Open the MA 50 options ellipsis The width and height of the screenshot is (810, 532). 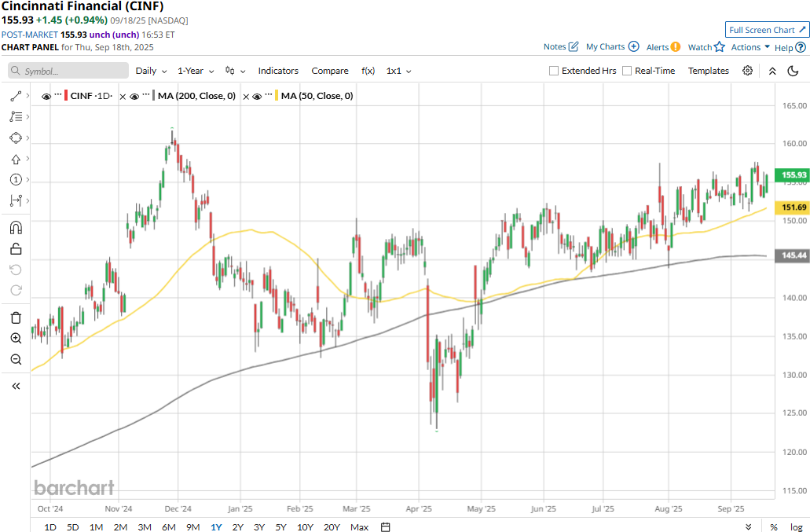(269, 94)
